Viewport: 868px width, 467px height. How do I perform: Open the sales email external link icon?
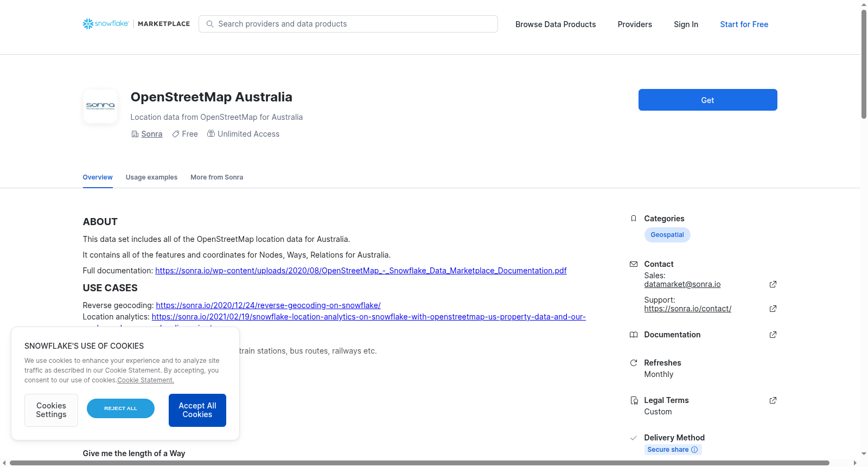coord(773,284)
